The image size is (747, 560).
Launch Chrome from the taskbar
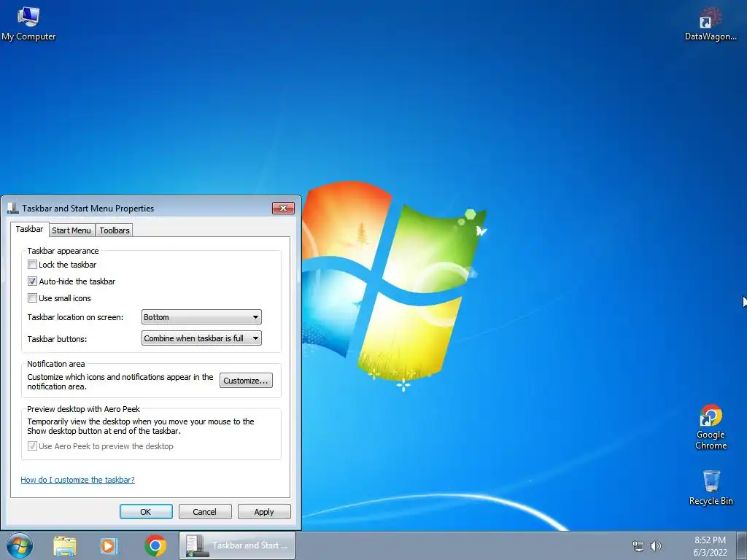[x=155, y=545]
